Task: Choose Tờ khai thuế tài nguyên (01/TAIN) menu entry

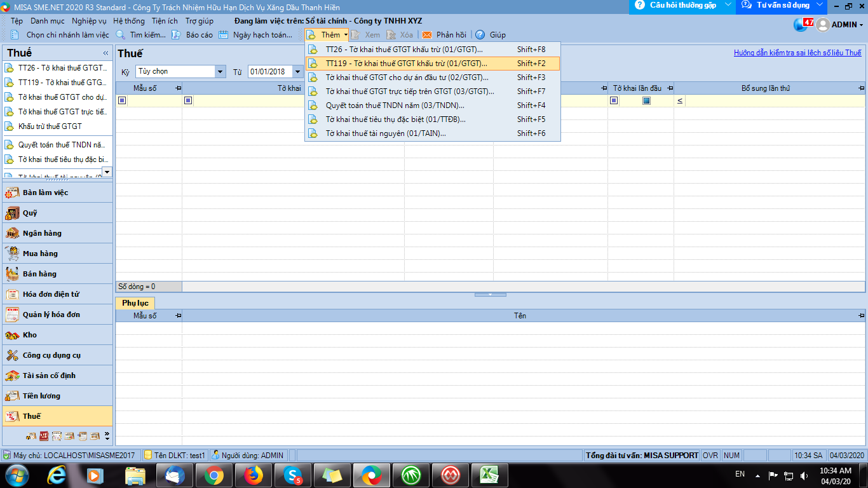Action: [x=433, y=133]
